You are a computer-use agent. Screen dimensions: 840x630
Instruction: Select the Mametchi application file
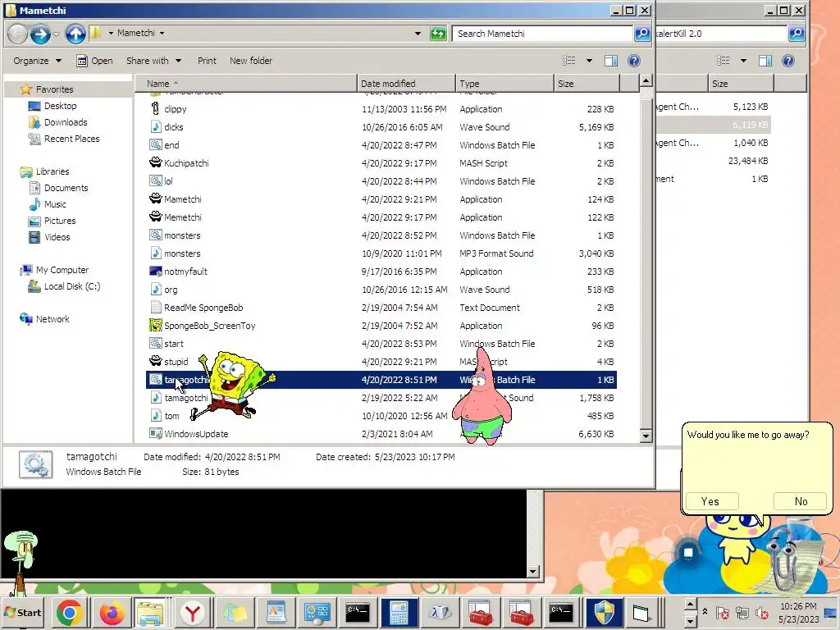(381, 199)
